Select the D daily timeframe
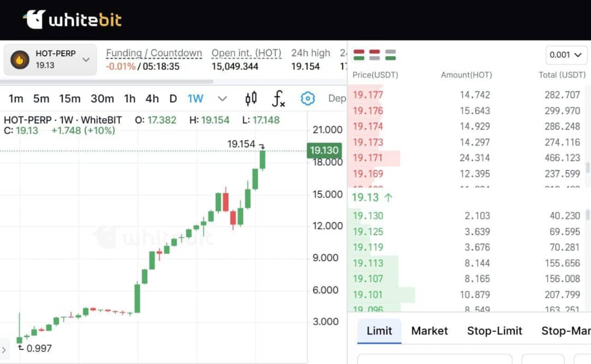This screenshot has height=364, width=591. 173,98
